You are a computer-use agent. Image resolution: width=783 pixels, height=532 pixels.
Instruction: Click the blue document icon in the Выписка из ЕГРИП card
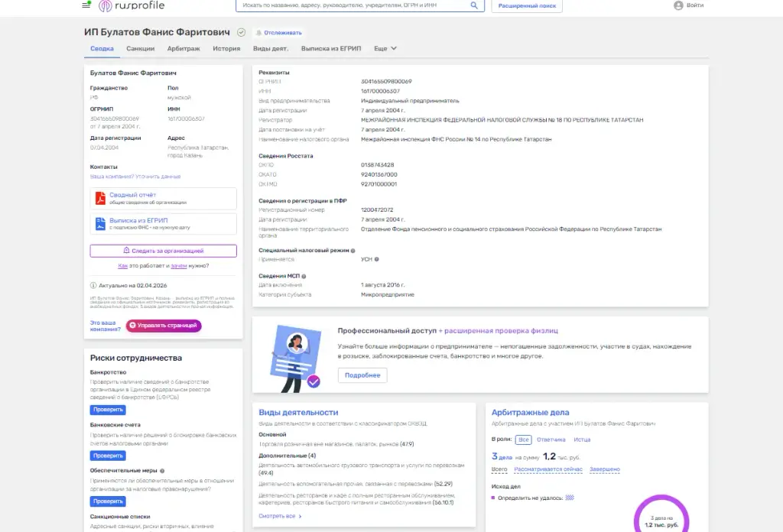pos(100,224)
